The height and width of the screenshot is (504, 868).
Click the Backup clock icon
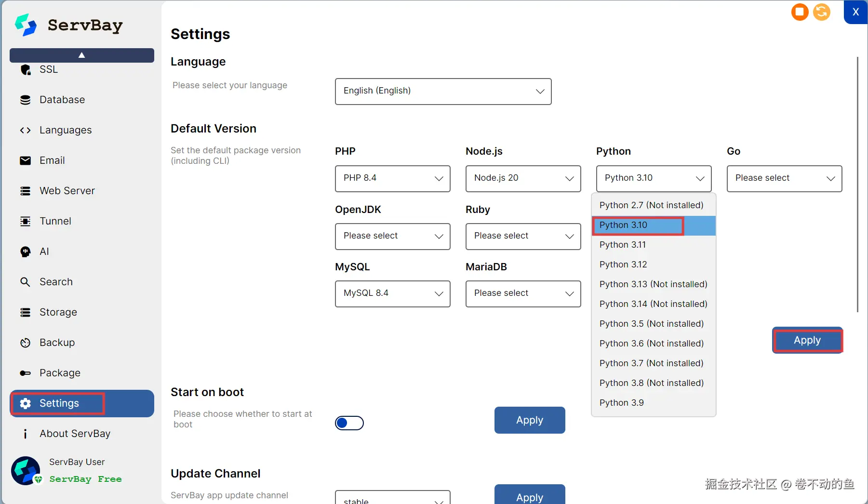click(x=26, y=343)
